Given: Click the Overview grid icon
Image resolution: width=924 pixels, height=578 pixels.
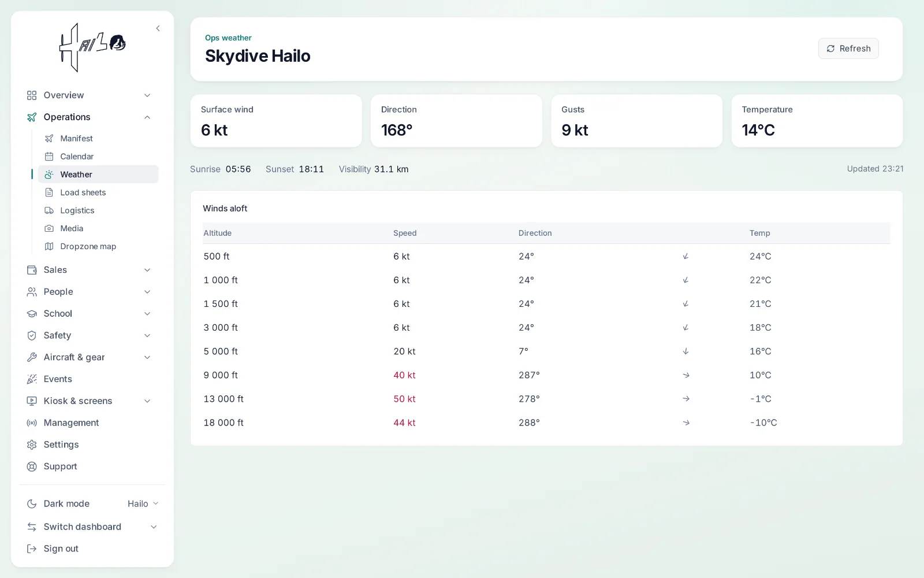Looking at the screenshot, I should coord(32,95).
